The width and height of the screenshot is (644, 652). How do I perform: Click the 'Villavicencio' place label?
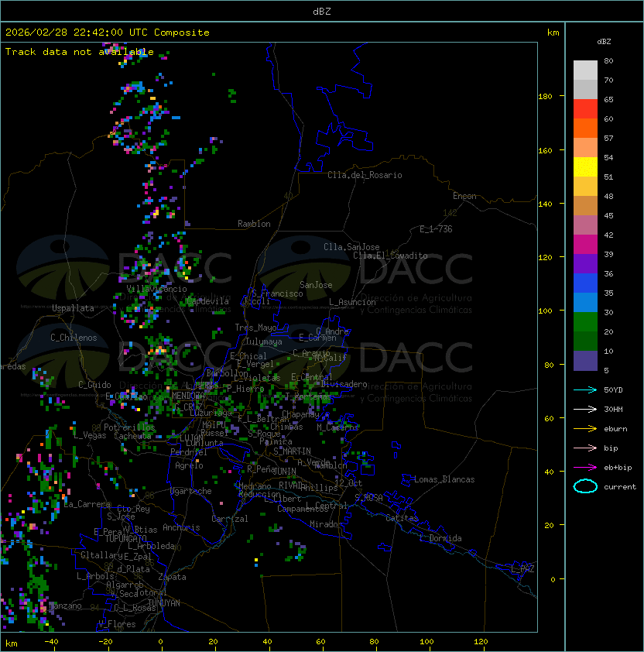(156, 289)
